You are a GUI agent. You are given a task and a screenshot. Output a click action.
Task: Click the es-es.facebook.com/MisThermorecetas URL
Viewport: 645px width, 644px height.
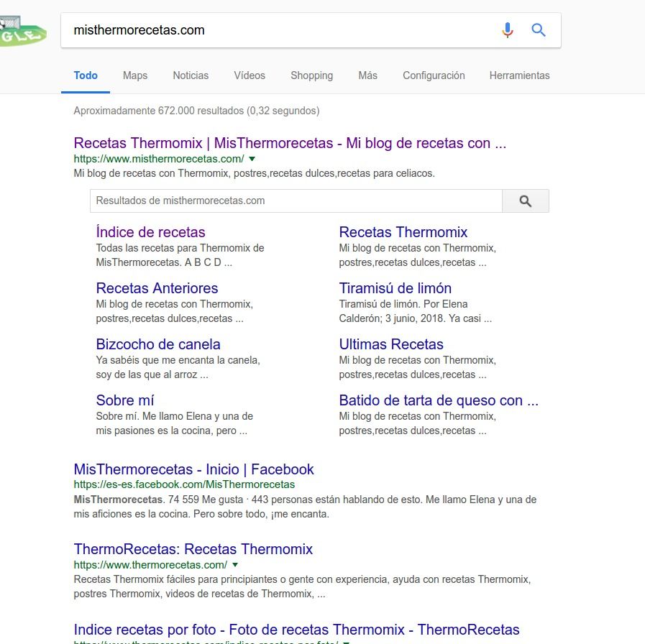click(184, 484)
